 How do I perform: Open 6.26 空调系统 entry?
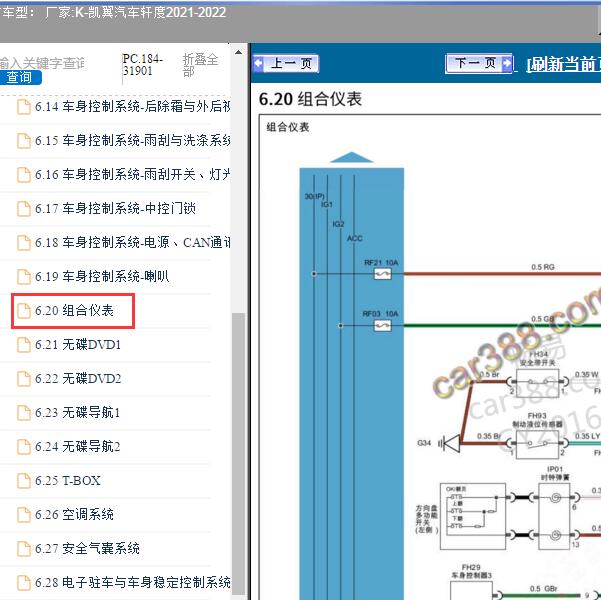pos(74,515)
